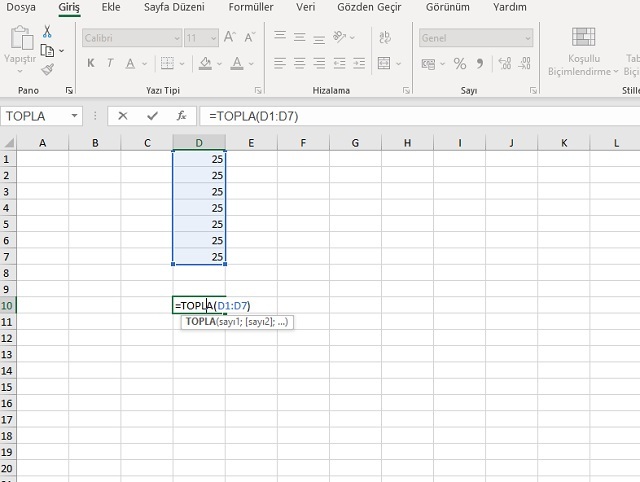Screen dimensions: 640x482
Task: Open fill color palette arrow
Action: click(219, 64)
